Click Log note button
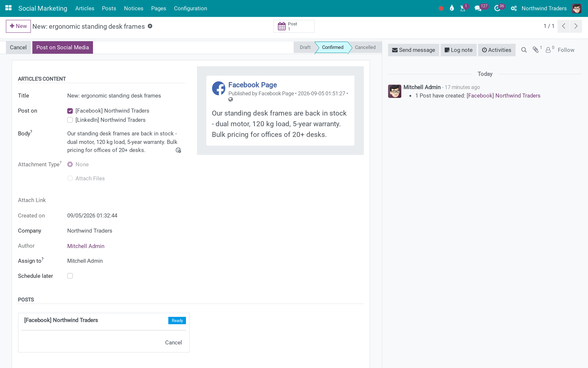This screenshot has width=588, height=368. pyautogui.click(x=458, y=50)
